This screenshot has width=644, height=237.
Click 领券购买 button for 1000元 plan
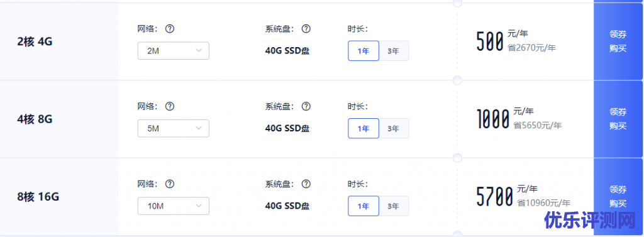(618, 119)
